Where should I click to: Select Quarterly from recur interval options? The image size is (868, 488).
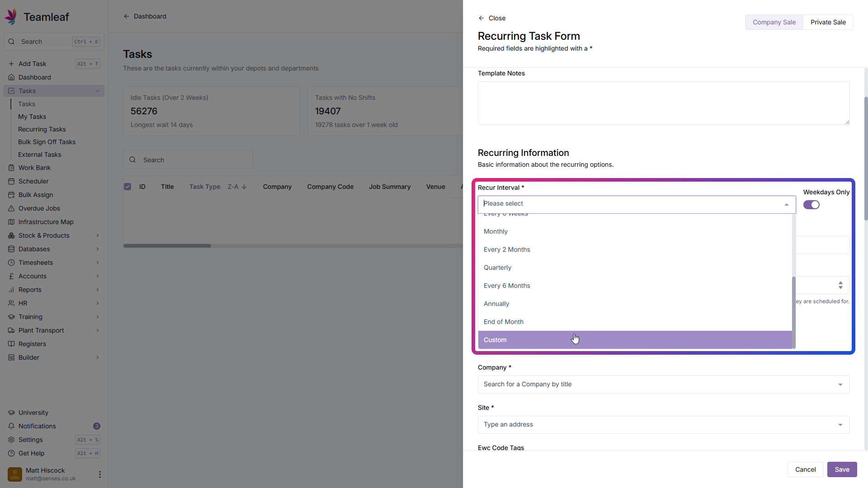coord(497,267)
